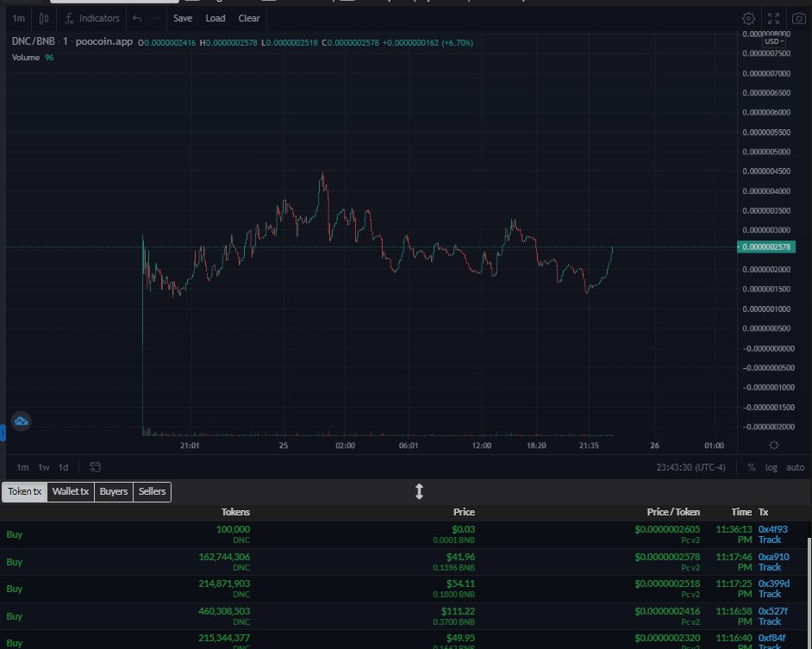Set chart range to 1w
Screen dimensions: 812x649
point(44,467)
